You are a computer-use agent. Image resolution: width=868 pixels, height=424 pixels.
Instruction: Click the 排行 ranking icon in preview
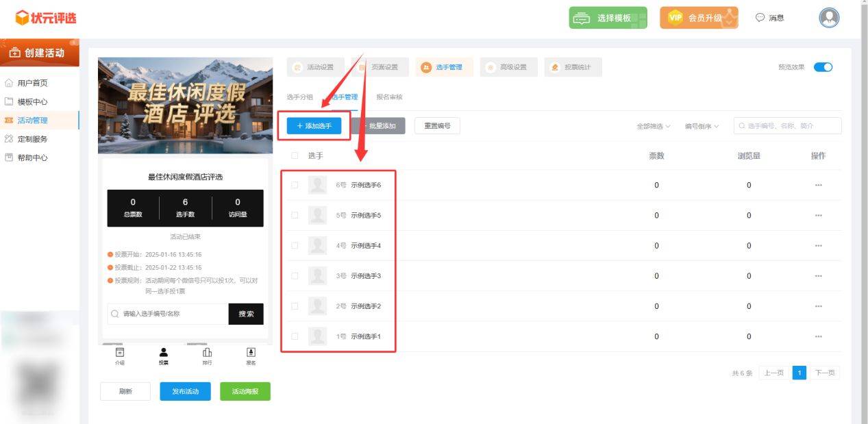pyautogui.click(x=207, y=355)
